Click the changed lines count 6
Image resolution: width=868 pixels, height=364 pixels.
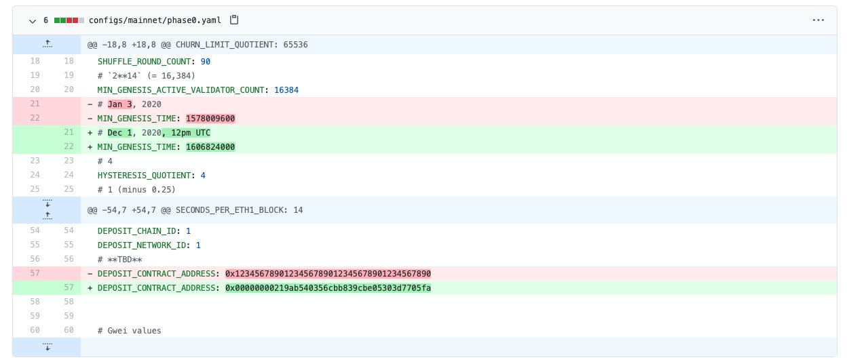46,20
